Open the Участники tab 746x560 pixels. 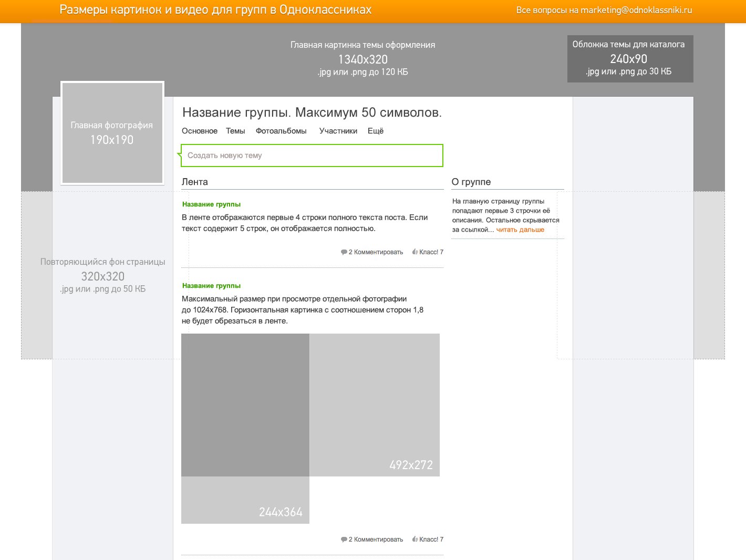(x=338, y=131)
